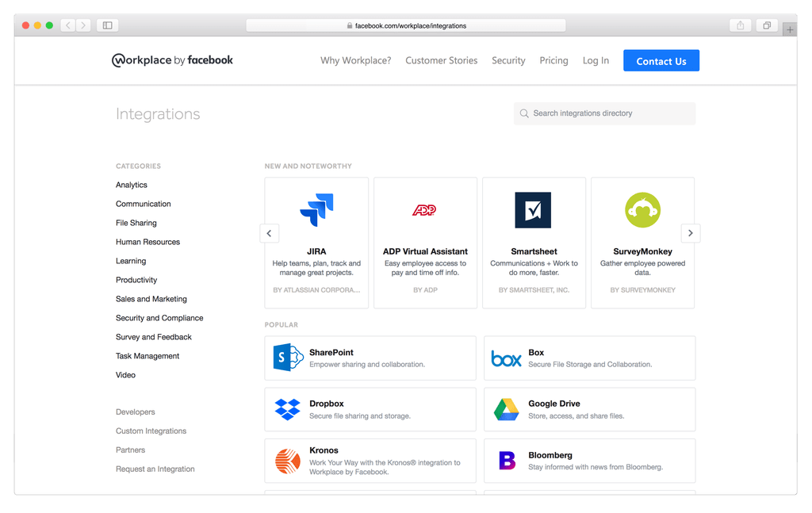This screenshot has width=812, height=513.
Task: Open the Pricing navigation item
Action: point(553,60)
